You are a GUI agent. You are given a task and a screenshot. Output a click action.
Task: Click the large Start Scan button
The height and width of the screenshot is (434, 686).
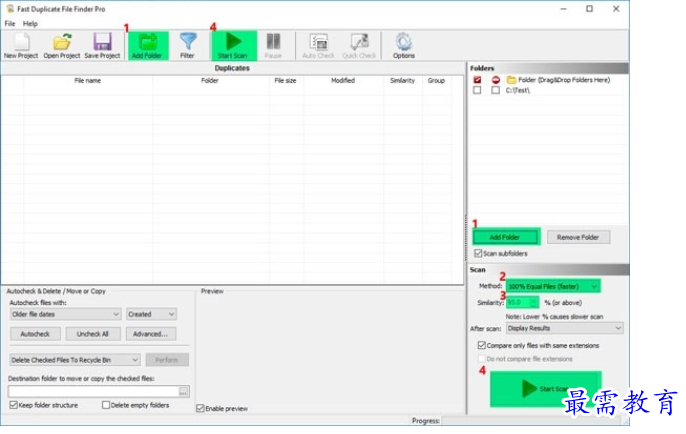pos(546,388)
